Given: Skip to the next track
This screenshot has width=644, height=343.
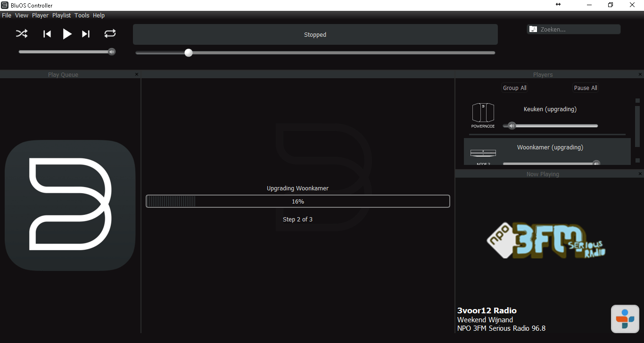Looking at the screenshot, I should click(x=86, y=34).
